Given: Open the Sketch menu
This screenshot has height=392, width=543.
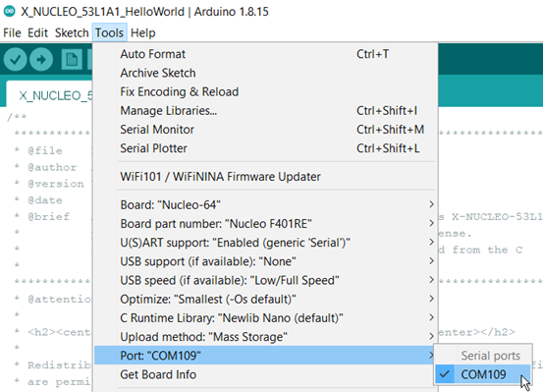Looking at the screenshot, I should 72,33.
